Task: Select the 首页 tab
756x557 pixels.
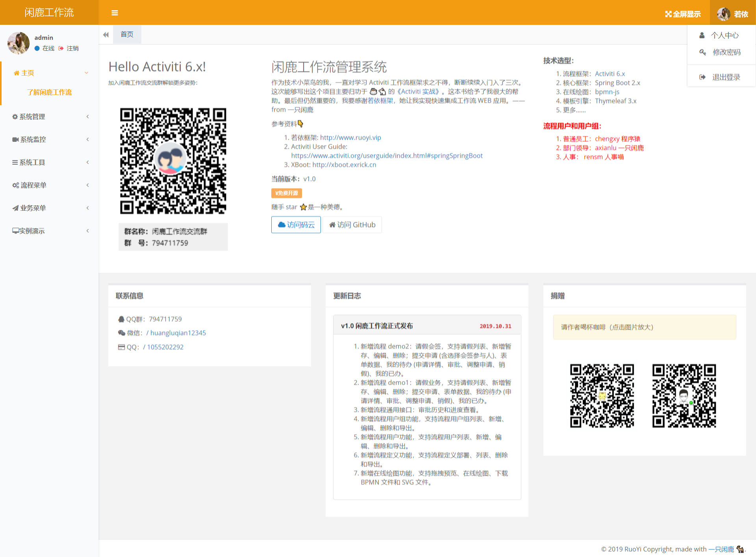Action: click(x=127, y=35)
